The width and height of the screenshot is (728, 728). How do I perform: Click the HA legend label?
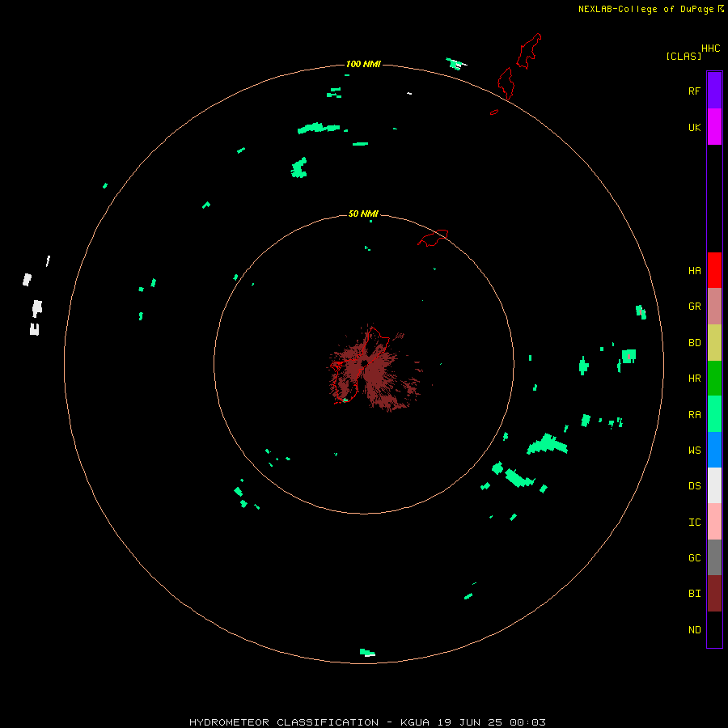[694, 271]
